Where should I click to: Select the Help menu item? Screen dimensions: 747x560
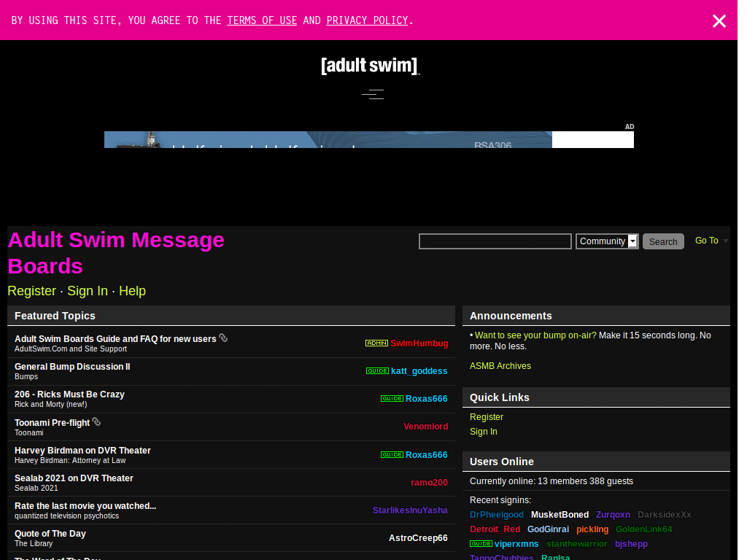tap(132, 291)
